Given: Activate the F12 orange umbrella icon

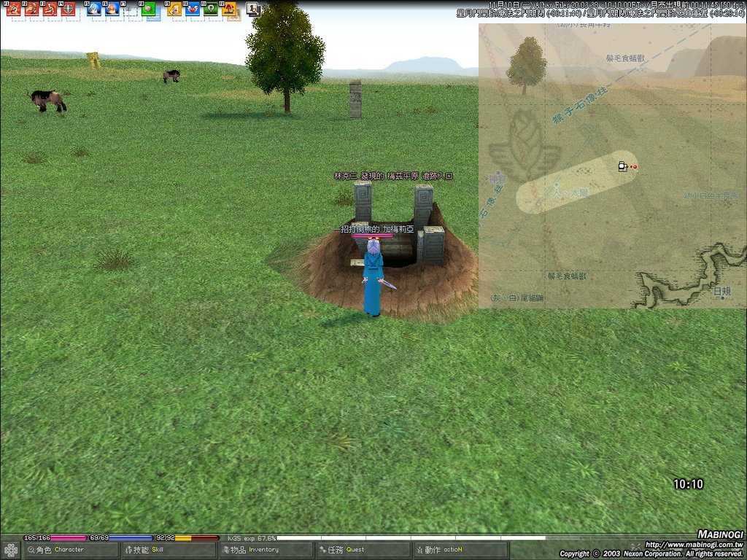Looking at the screenshot, I should pos(228,9).
